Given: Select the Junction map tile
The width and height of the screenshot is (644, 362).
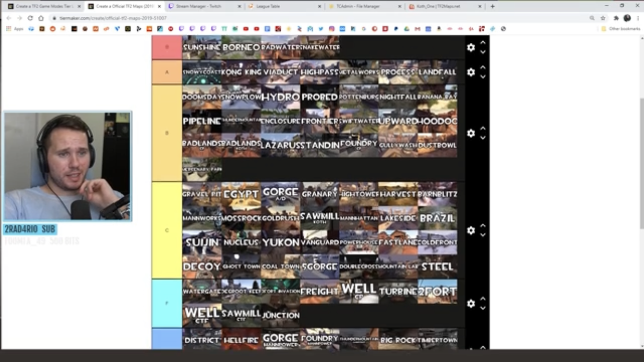Looking at the screenshot, I should click(x=280, y=316).
